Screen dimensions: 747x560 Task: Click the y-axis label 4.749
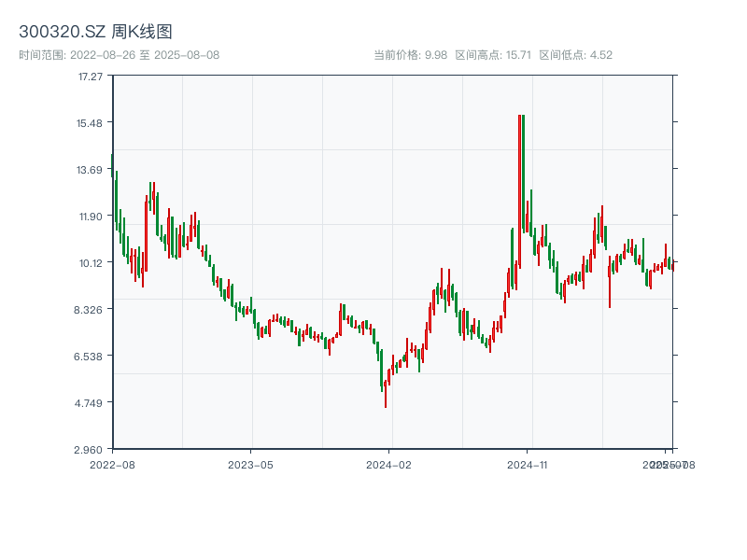pos(88,403)
